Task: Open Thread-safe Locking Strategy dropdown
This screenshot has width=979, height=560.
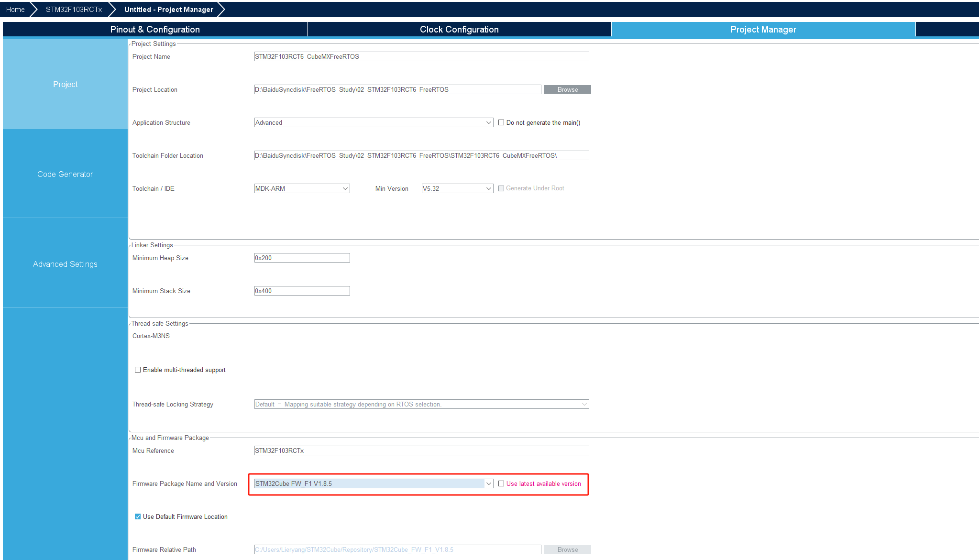Action: coord(421,404)
